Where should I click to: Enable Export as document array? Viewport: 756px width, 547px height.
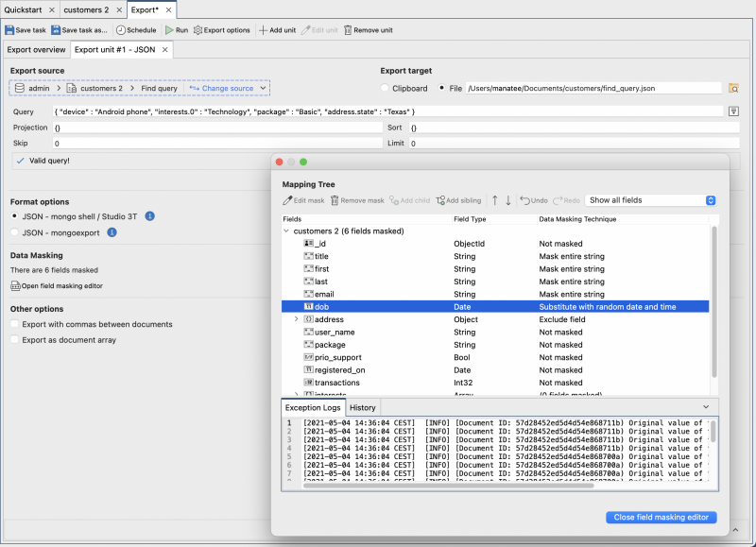point(14,339)
